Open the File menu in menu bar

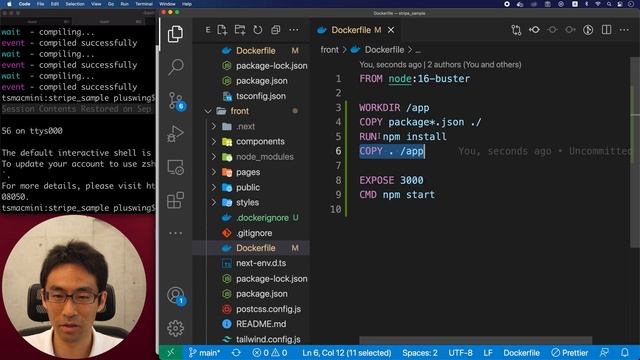point(40,4)
